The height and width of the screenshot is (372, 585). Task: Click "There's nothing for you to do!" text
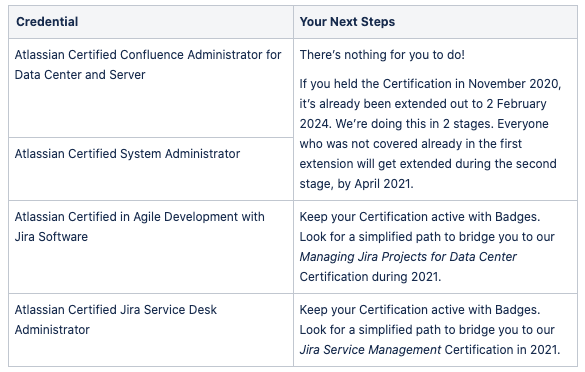tap(382, 55)
